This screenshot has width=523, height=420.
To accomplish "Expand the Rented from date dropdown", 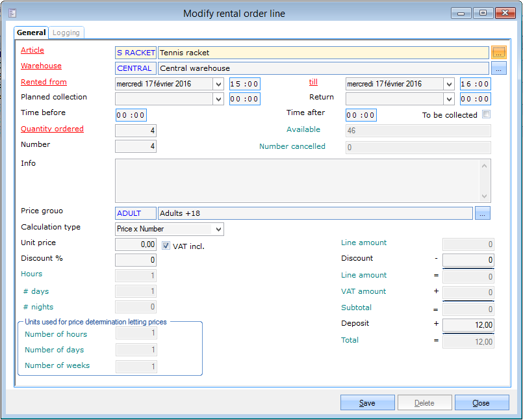I will click(x=218, y=84).
